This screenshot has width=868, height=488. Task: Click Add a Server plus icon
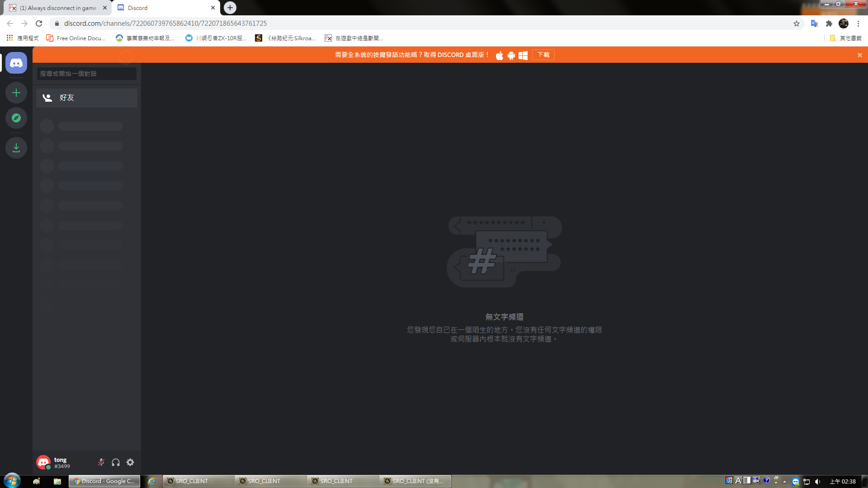coord(16,93)
